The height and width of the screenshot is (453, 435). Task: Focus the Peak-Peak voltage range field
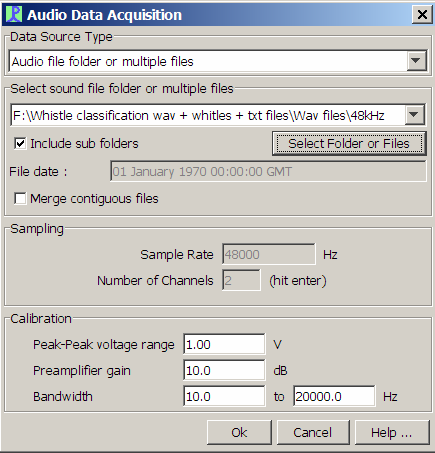(x=224, y=344)
